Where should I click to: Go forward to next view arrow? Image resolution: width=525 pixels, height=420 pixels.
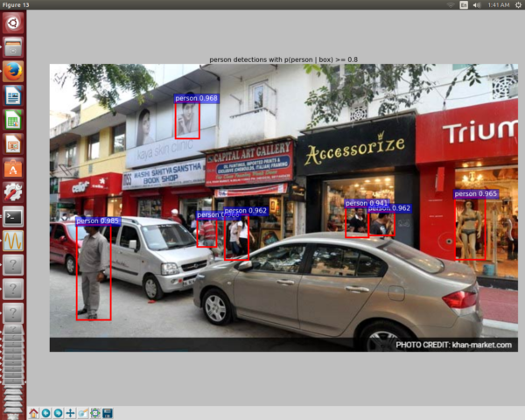[58, 412]
